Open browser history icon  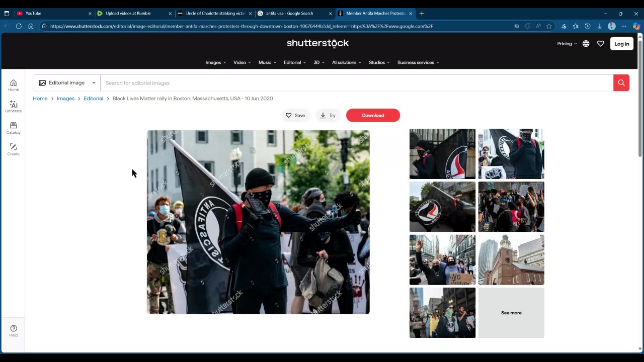[x=587, y=26]
